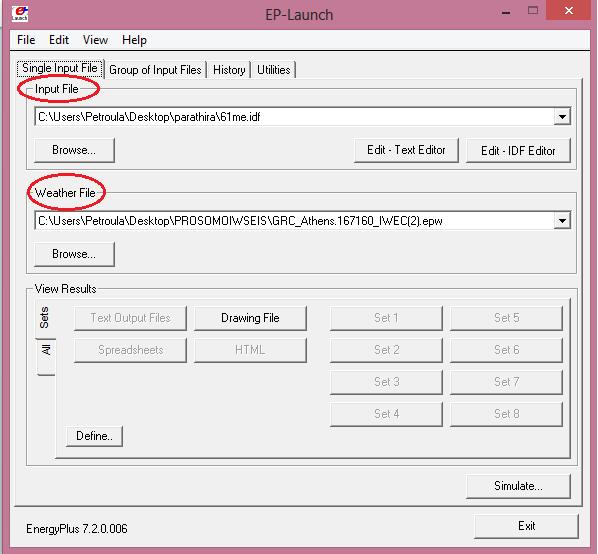The image size is (598, 554).
Task: Click the Set 4 button
Action: (386, 414)
